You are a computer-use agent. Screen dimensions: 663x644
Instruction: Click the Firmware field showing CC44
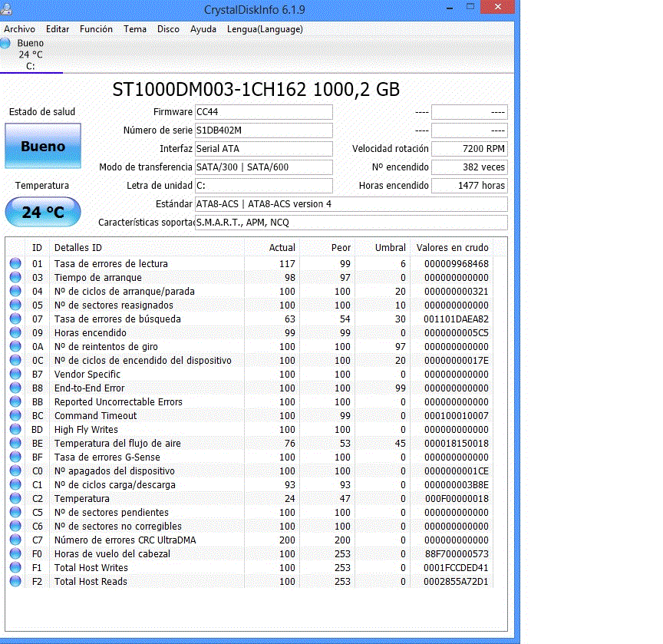click(263, 112)
